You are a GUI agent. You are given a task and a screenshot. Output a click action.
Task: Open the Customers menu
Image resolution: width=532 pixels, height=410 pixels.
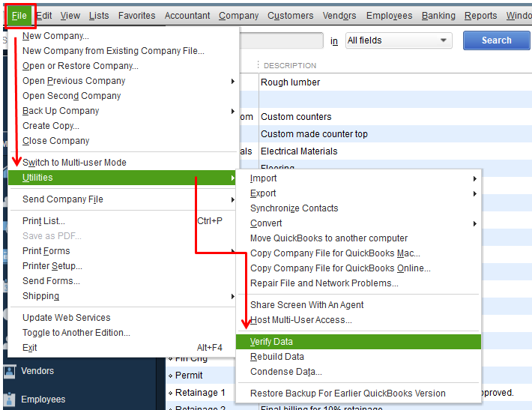(291, 16)
